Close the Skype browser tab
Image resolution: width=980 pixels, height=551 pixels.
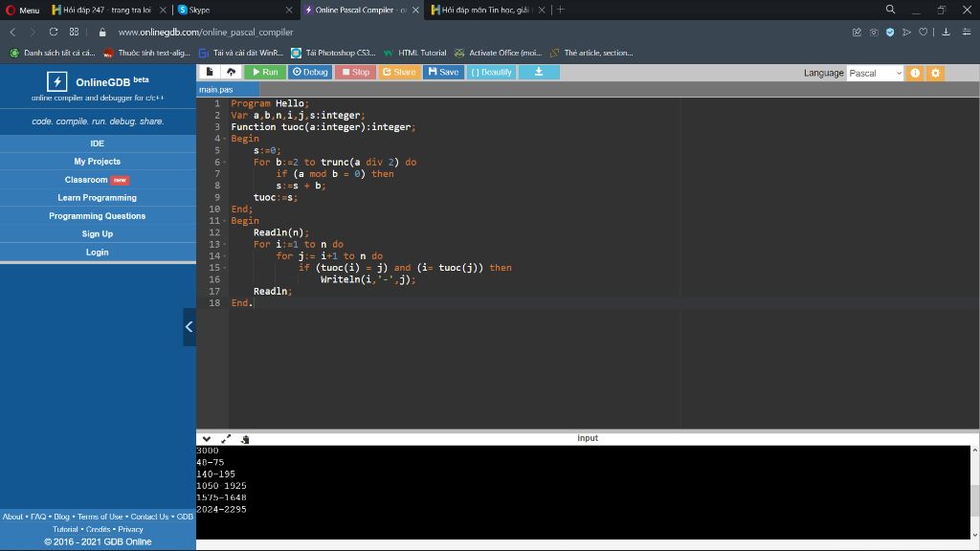289,10
